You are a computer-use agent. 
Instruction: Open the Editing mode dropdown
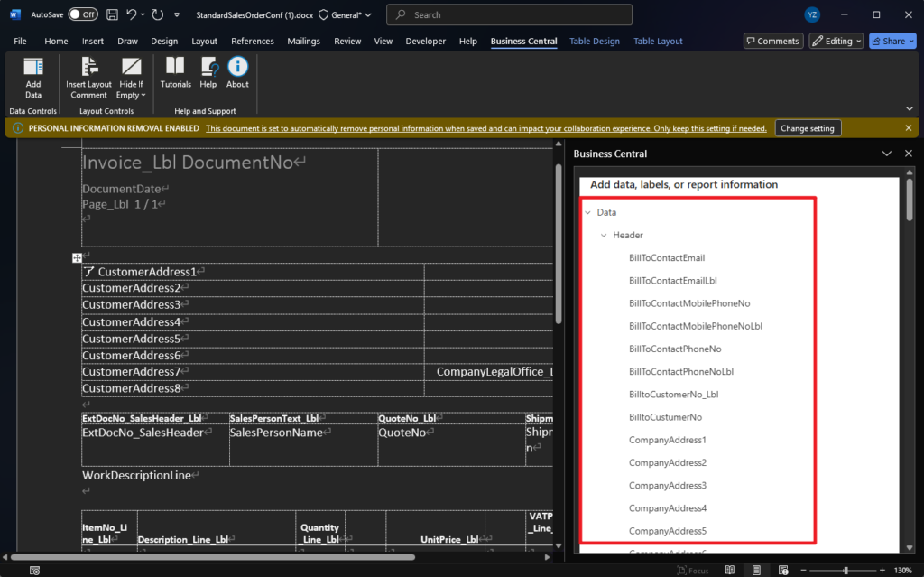(x=836, y=41)
